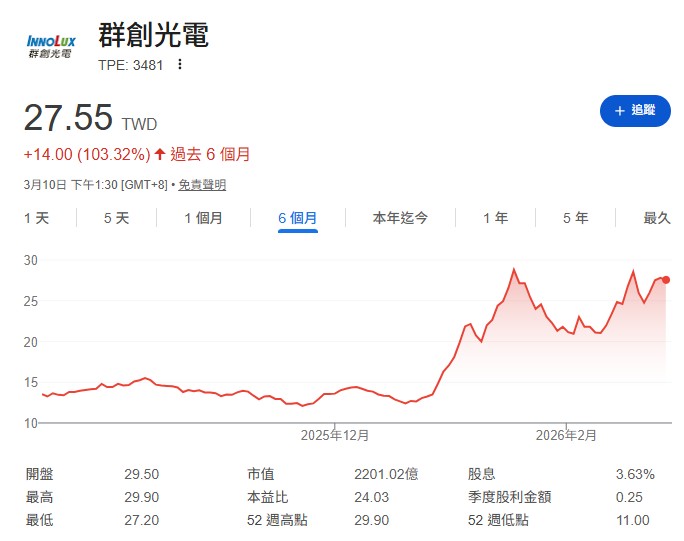Click the y-axis label 30

[31, 260]
